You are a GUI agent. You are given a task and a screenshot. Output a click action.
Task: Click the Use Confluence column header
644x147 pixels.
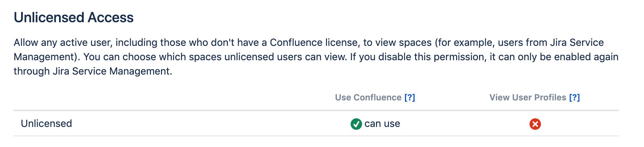(x=368, y=98)
